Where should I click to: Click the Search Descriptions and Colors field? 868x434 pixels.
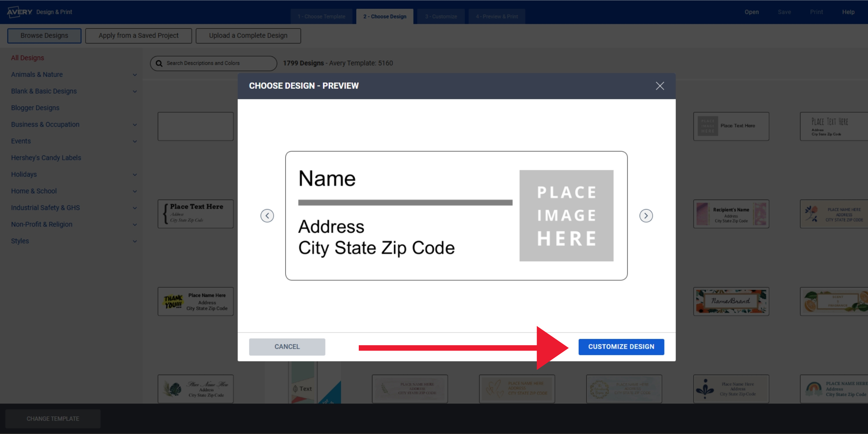click(216, 63)
